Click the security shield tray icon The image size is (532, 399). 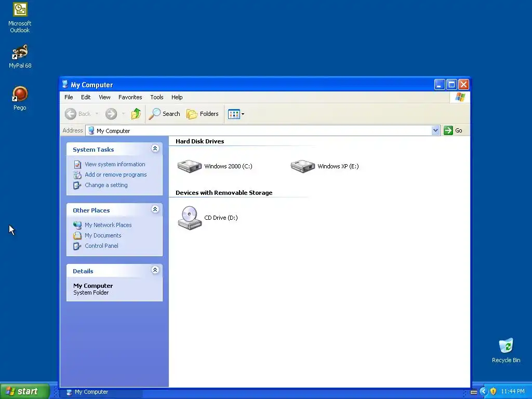(494, 392)
